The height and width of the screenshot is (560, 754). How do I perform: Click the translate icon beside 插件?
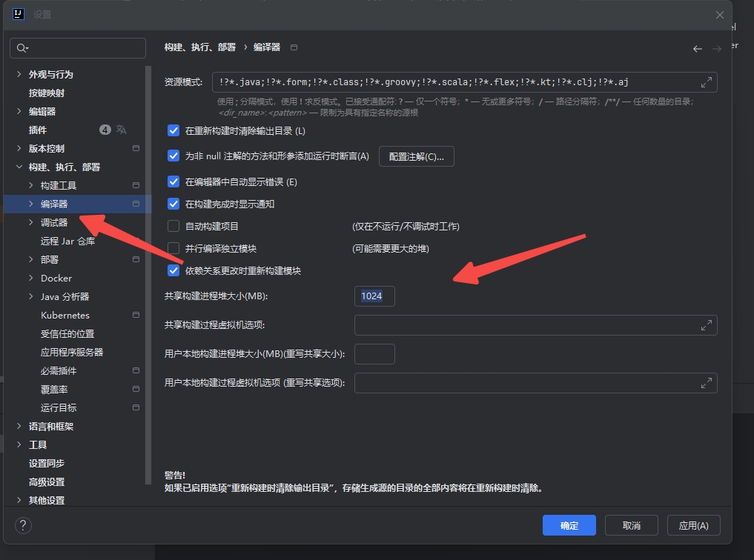coord(122,130)
